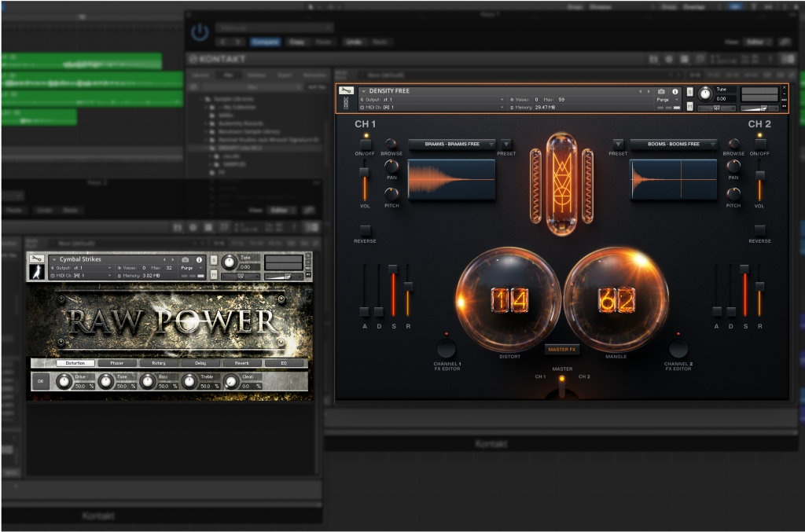
Task: Open the BOOMS - BOOMS FREE preset dropdown
Action: click(x=674, y=144)
